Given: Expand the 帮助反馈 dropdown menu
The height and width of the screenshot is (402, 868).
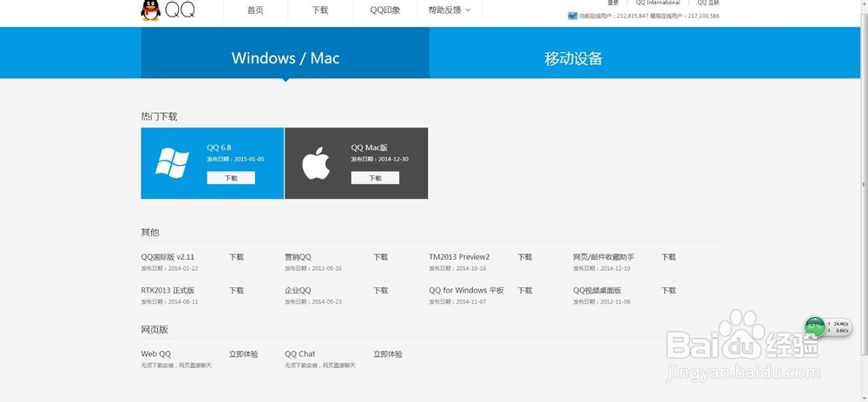Looking at the screenshot, I should click(450, 10).
